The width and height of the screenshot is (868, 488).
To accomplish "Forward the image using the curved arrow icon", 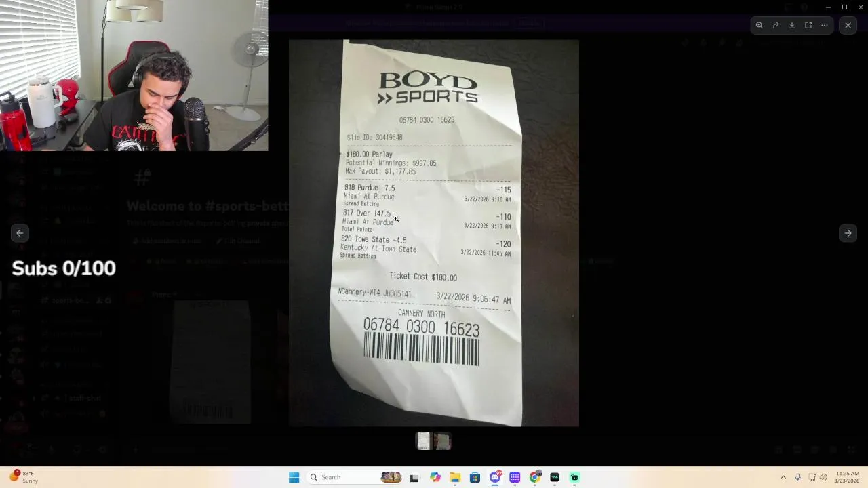I will coord(776,25).
